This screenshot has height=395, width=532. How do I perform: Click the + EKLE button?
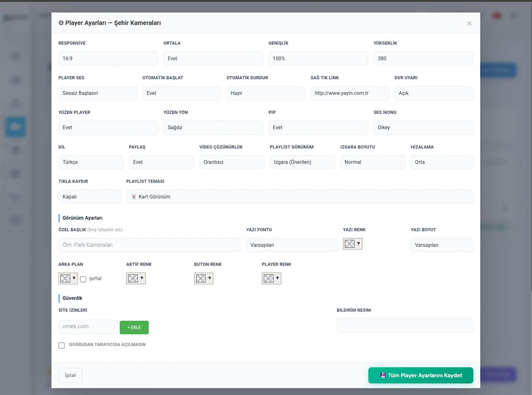(134, 327)
